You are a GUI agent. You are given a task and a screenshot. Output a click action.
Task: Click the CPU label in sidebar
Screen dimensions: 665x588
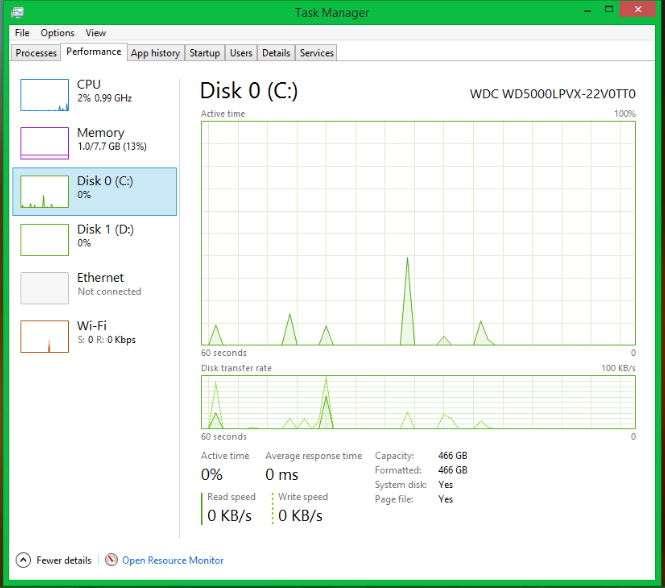89,84
